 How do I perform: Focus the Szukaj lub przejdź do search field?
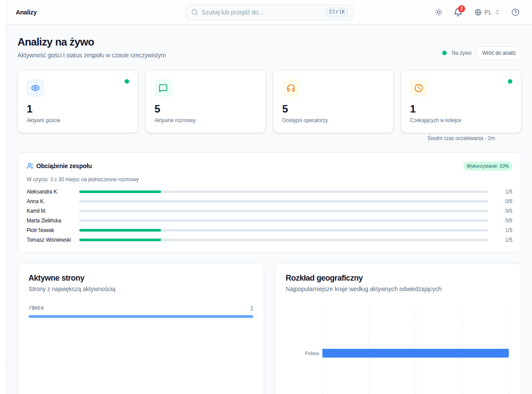269,12
